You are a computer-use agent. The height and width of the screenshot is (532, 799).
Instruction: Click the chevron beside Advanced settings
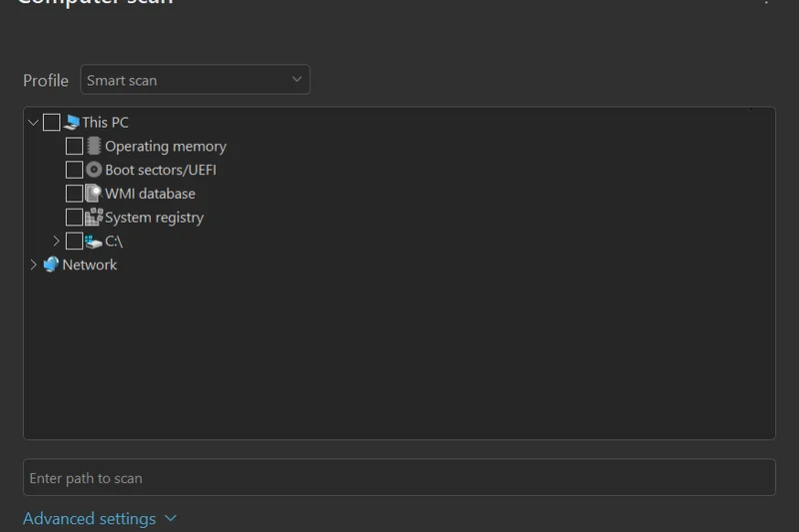tap(170, 519)
